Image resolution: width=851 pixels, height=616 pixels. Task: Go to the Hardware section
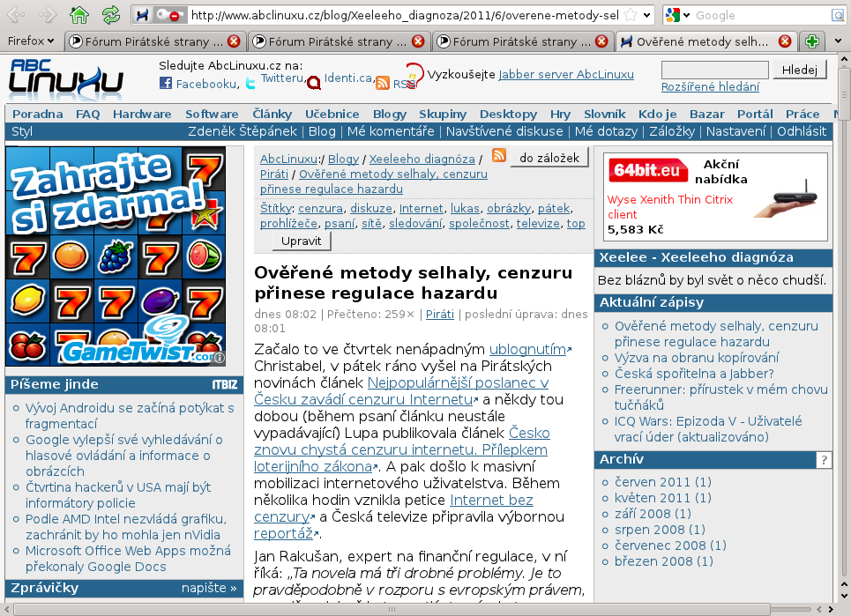click(x=142, y=114)
